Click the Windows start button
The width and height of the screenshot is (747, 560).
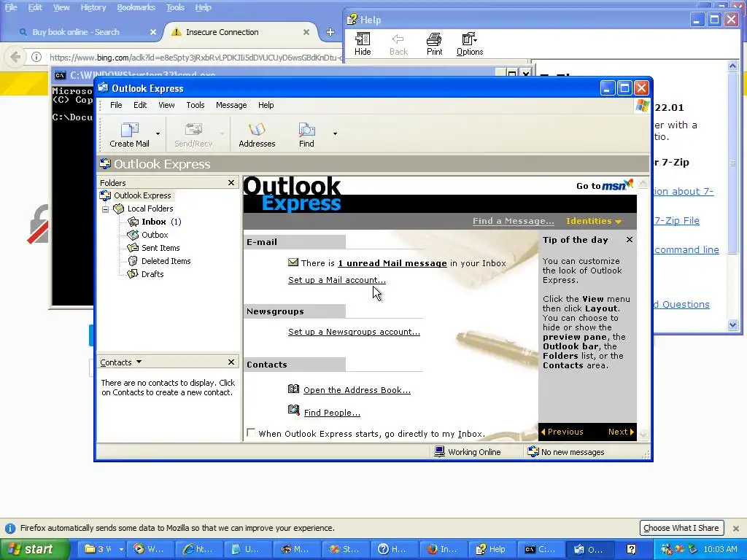click(x=34, y=549)
